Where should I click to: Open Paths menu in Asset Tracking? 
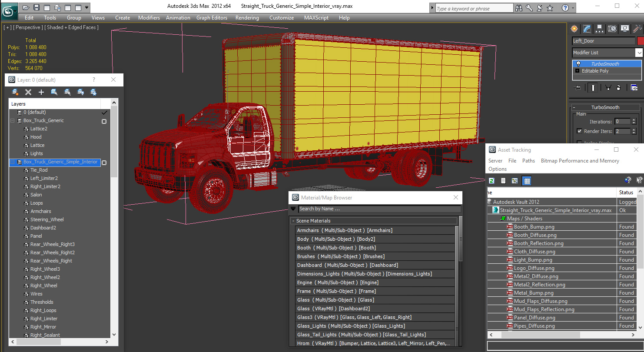coord(528,161)
